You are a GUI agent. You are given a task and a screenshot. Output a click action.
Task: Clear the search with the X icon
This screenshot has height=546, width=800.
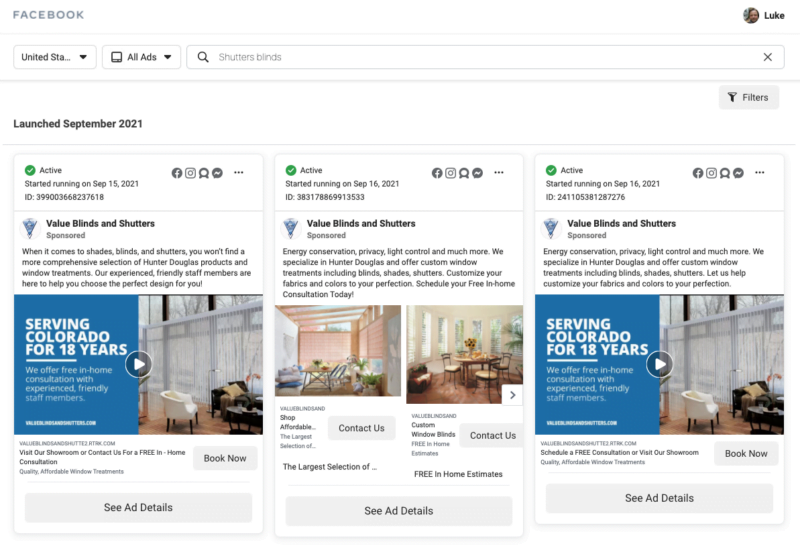[x=767, y=57]
